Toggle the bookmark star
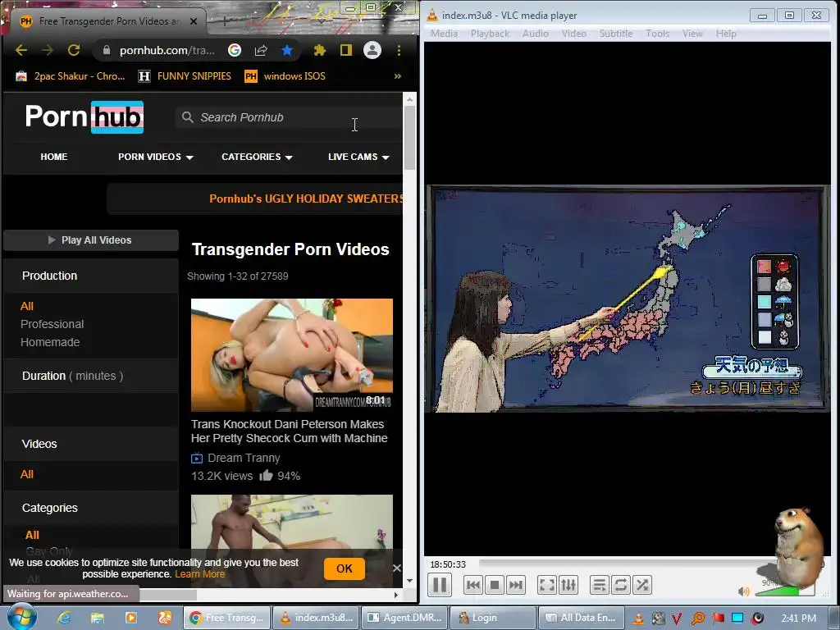The image size is (840, 630). pyautogui.click(x=287, y=50)
